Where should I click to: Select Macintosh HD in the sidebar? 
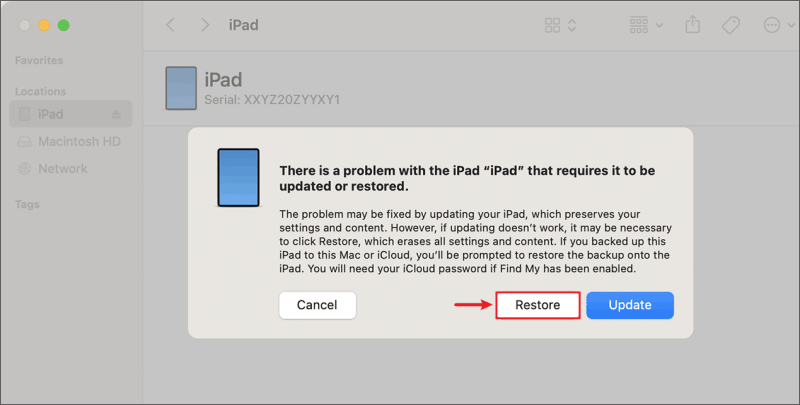coord(78,142)
